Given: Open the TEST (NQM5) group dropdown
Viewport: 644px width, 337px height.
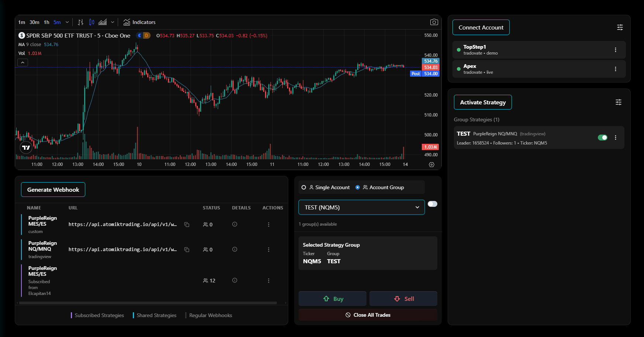Looking at the screenshot, I should (361, 207).
